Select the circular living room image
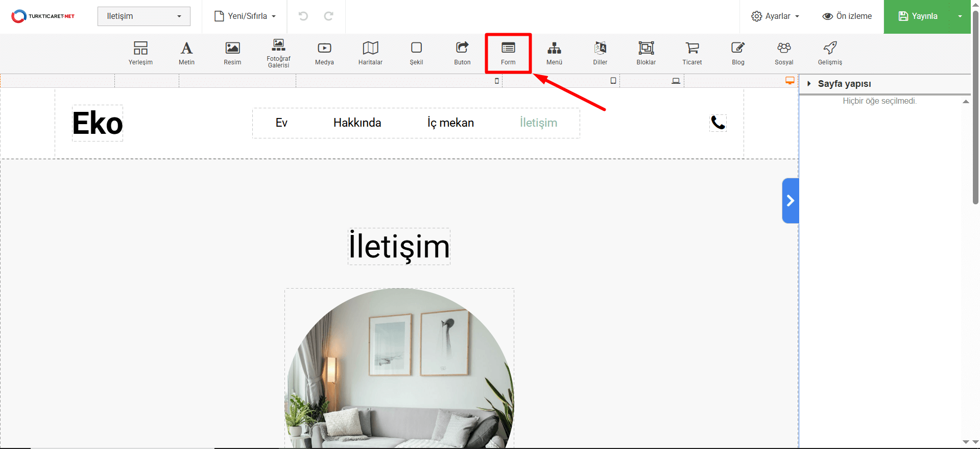This screenshot has height=449, width=980. [399, 369]
